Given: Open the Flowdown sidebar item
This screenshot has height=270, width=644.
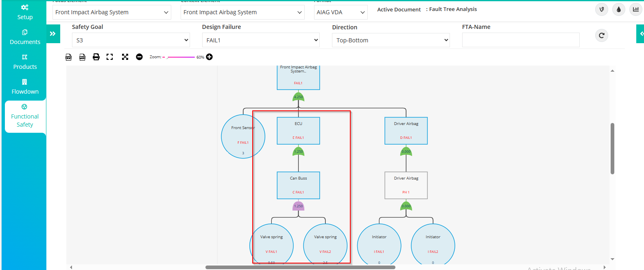Looking at the screenshot, I should (25, 87).
